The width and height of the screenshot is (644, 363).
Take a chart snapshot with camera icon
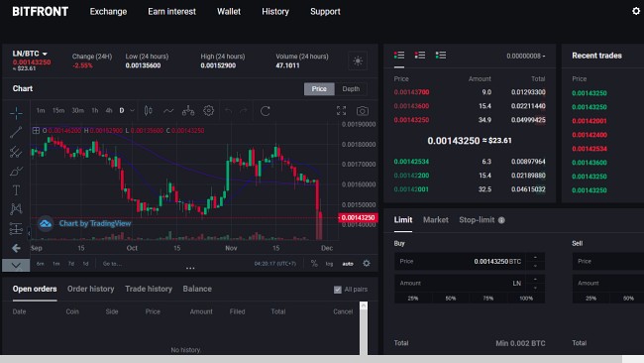coord(363,110)
